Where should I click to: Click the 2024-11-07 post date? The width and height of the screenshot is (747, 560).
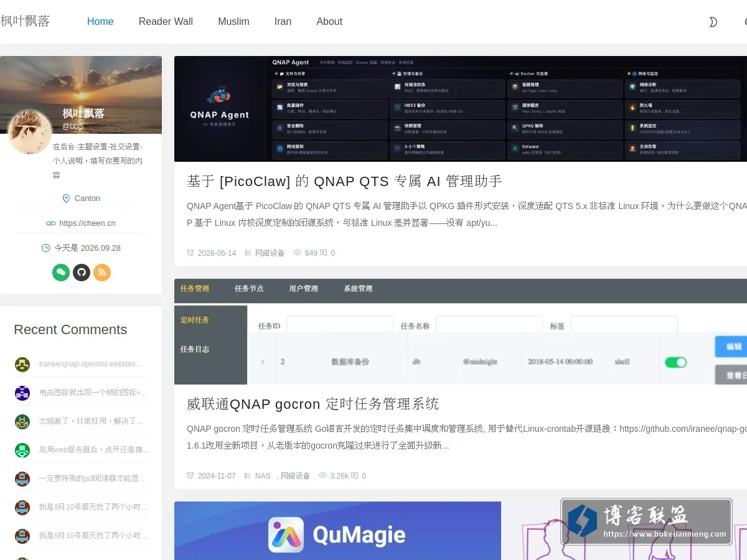pyautogui.click(x=217, y=476)
